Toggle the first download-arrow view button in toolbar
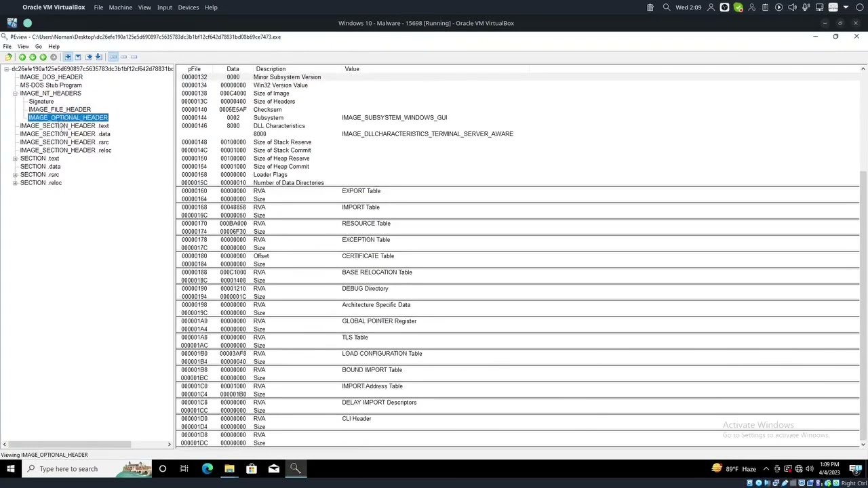The height and width of the screenshot is (488, 868). click(x=68, y=57)
